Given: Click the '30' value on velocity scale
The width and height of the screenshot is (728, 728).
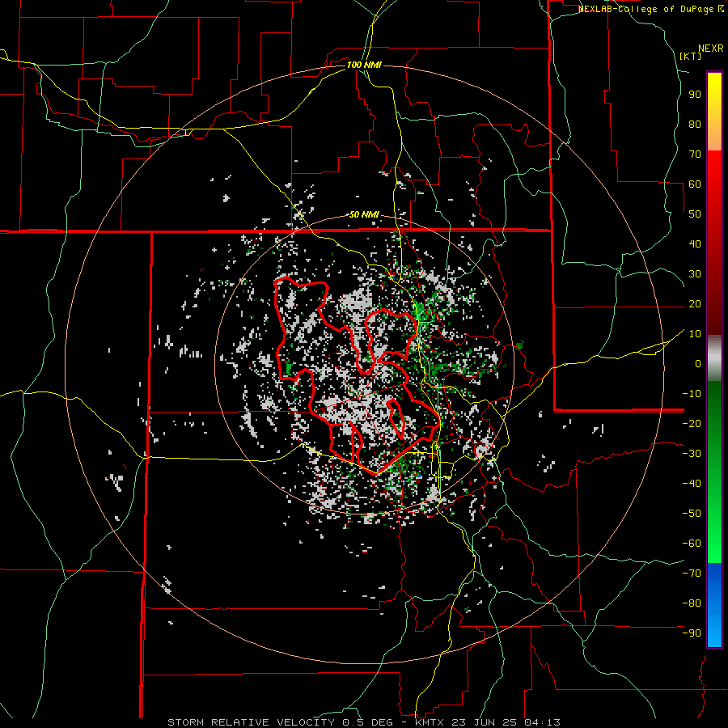Looking at the screenshot, I should pos(695,274).
